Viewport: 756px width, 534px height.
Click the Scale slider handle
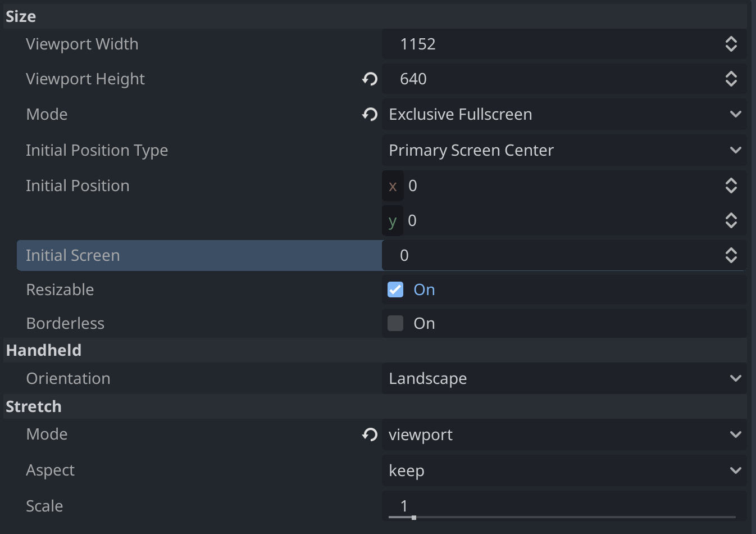414,518
